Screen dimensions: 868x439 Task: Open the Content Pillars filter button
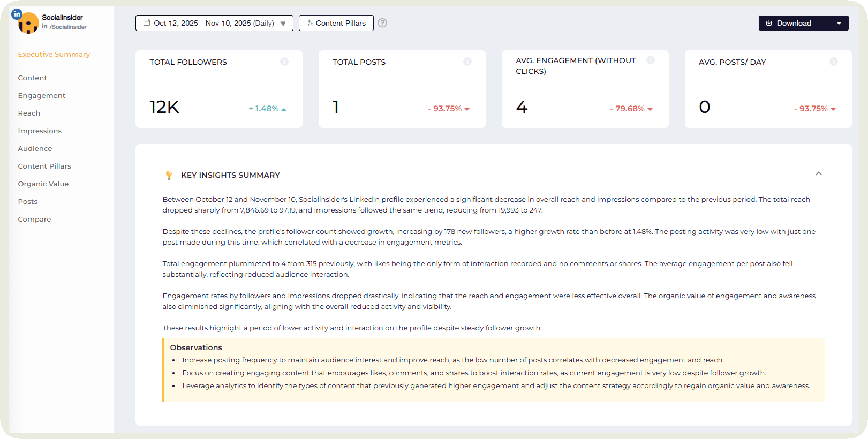336,23
